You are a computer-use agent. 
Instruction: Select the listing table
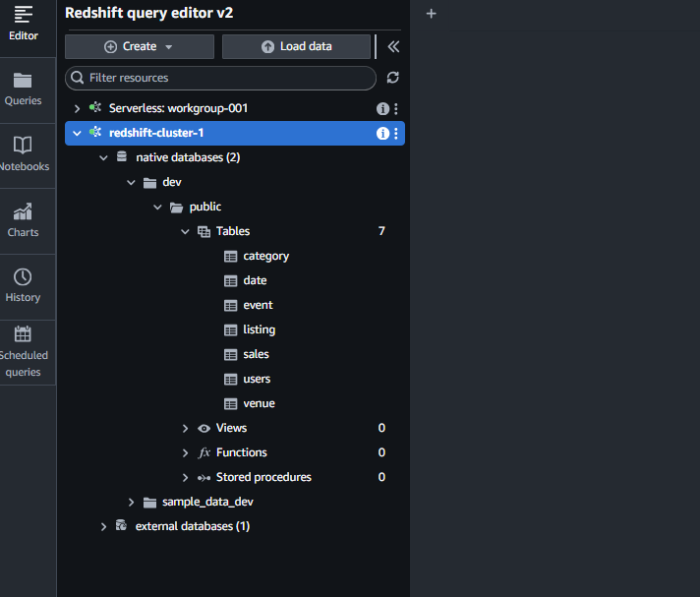[x=259, y=329]
